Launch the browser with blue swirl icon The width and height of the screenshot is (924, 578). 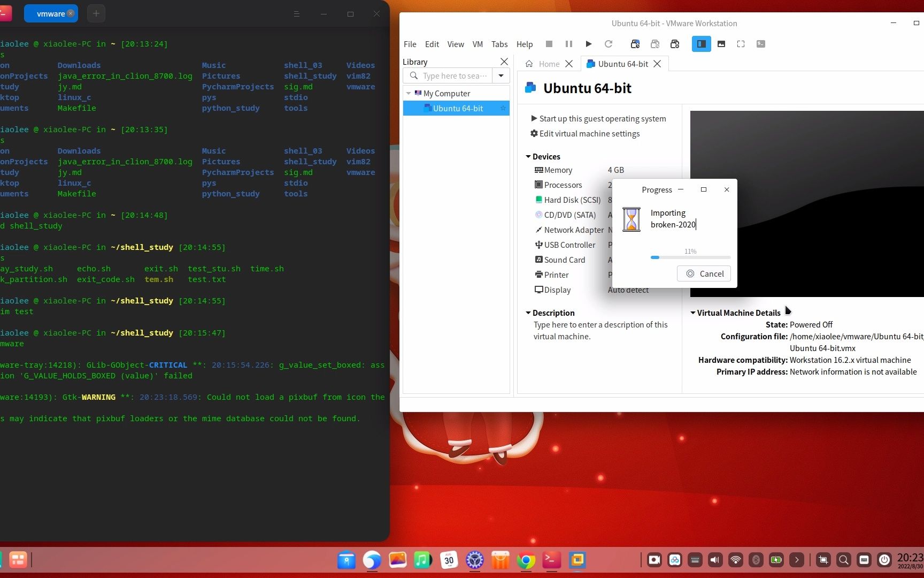coord(372,560)
